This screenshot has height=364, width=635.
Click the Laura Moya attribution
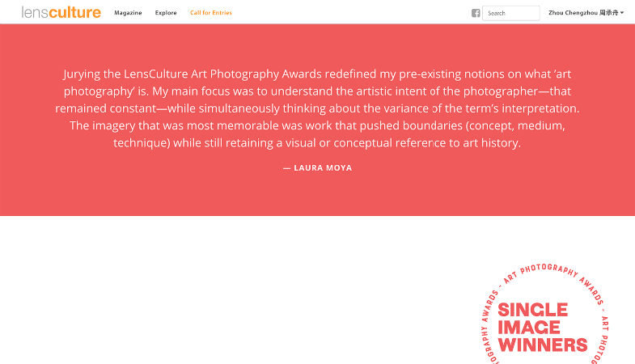317,168
